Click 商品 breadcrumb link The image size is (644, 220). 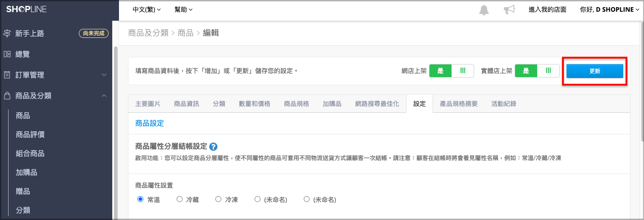186,33
